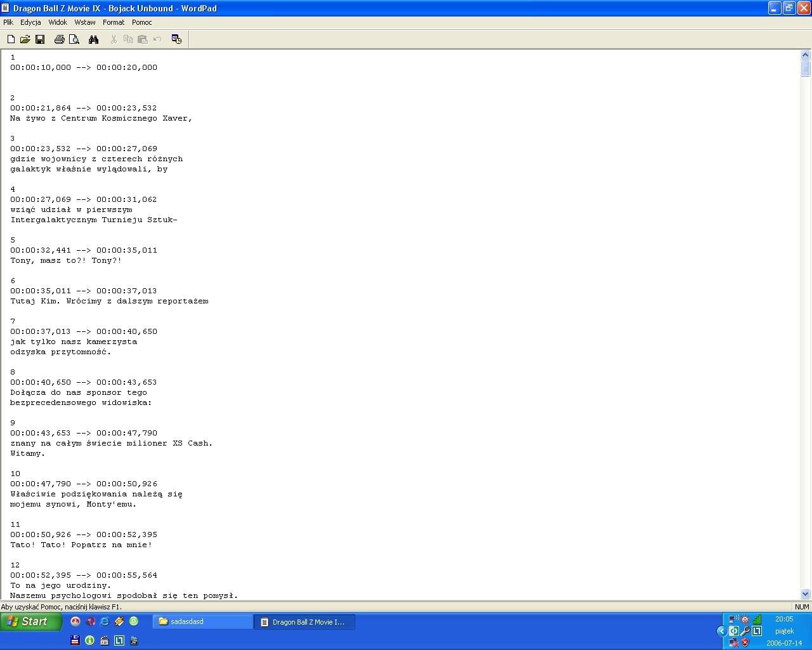Click the Copy toolbar icon
The height and width of the screenshot is (650, 812).
[128, 39]
